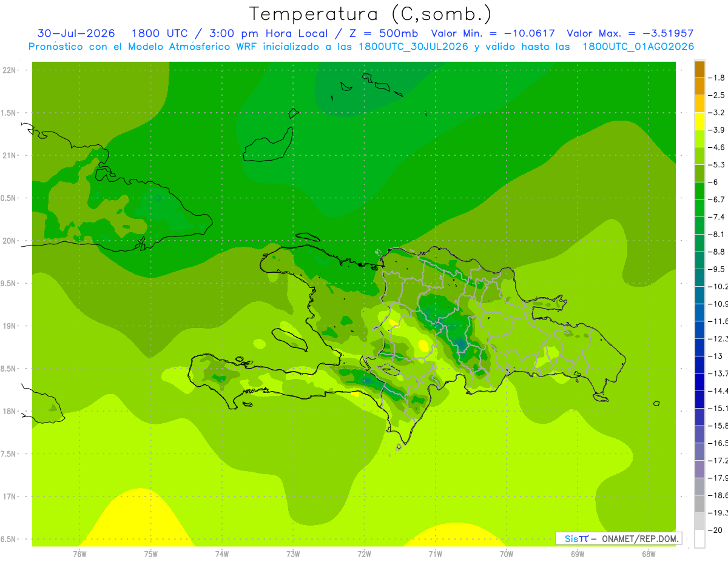
Task: Click the "22N" latitude label
Action: click(9, 70)
